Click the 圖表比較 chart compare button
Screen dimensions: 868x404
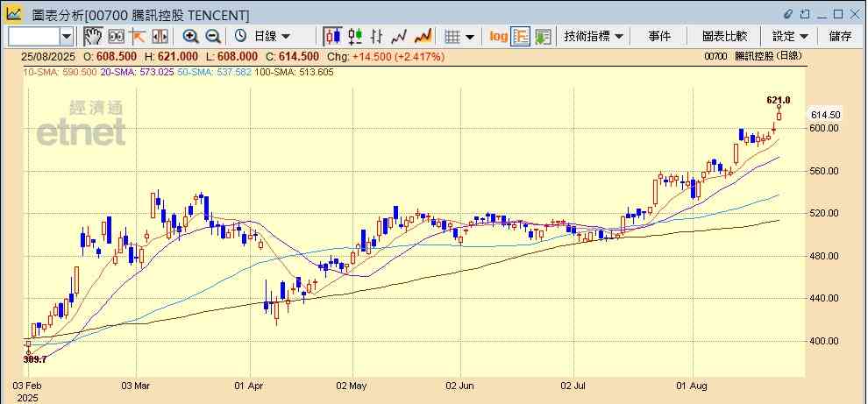[x=724, y=37]
